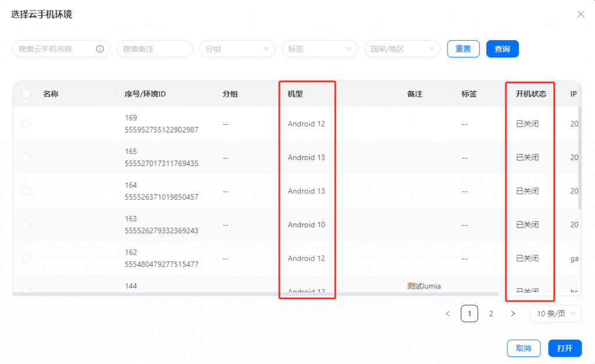This screenshot has height=364, width=595.
Task: Select the checkbox for row 163
Action: [x=26, y=225]
